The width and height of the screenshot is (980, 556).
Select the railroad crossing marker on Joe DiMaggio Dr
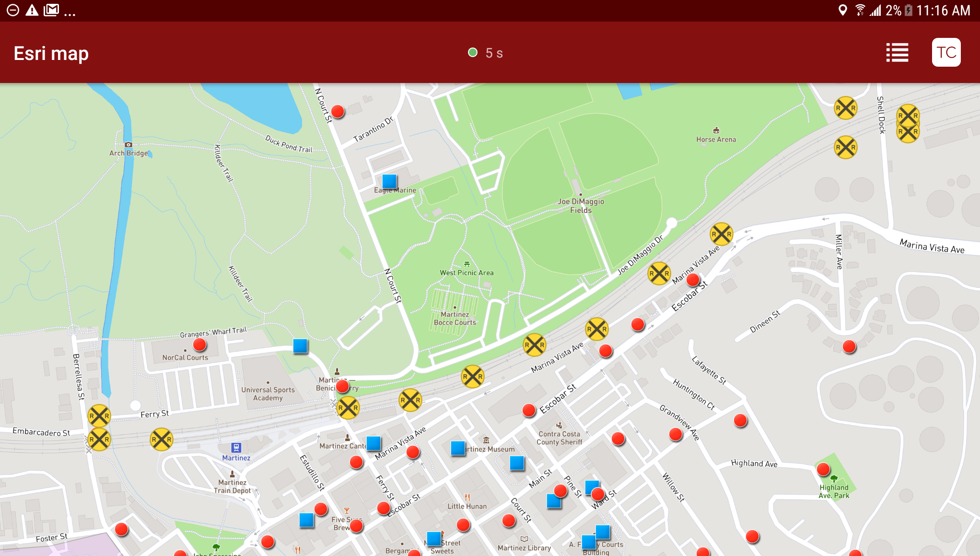[659, 273]
